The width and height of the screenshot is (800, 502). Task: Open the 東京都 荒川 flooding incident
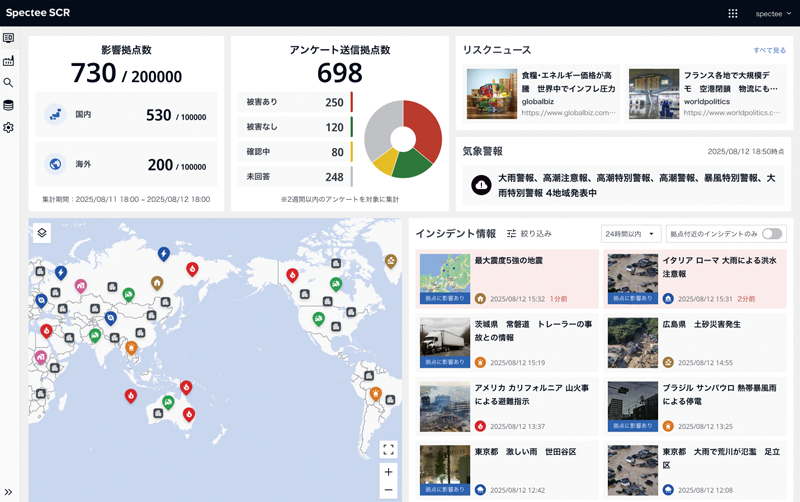pyautogui.click(x=695, y=470)
